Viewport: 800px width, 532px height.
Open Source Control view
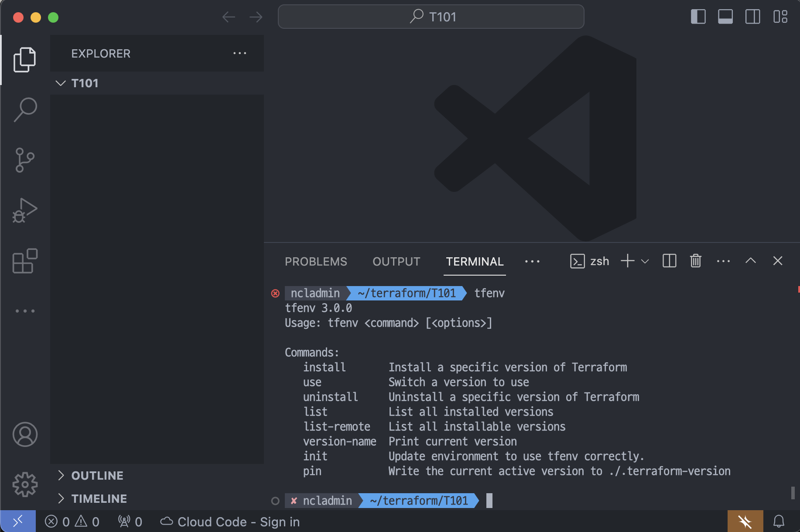(x=25, y=160)
